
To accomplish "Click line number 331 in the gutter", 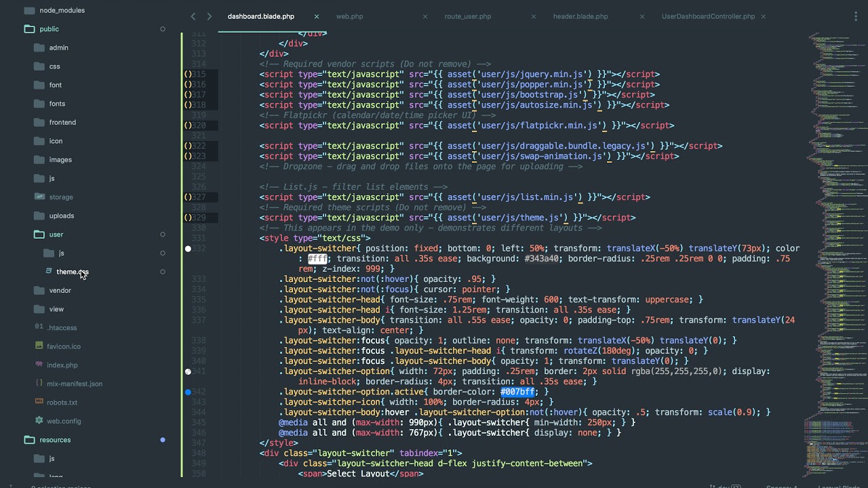I will (x=199, y=239).
